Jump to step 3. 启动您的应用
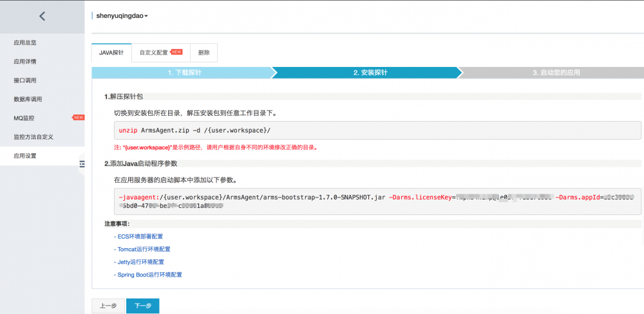This screenshot has height=314, width=644. (556, 73)
